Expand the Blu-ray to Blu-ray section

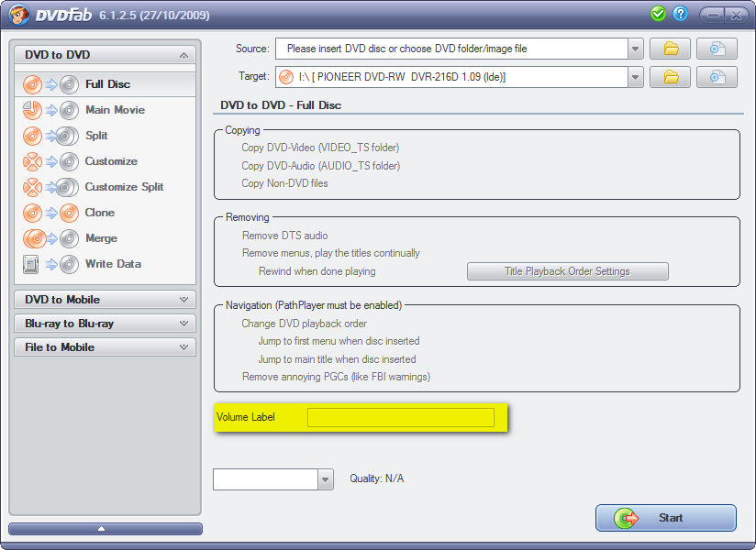pos(106,324)
